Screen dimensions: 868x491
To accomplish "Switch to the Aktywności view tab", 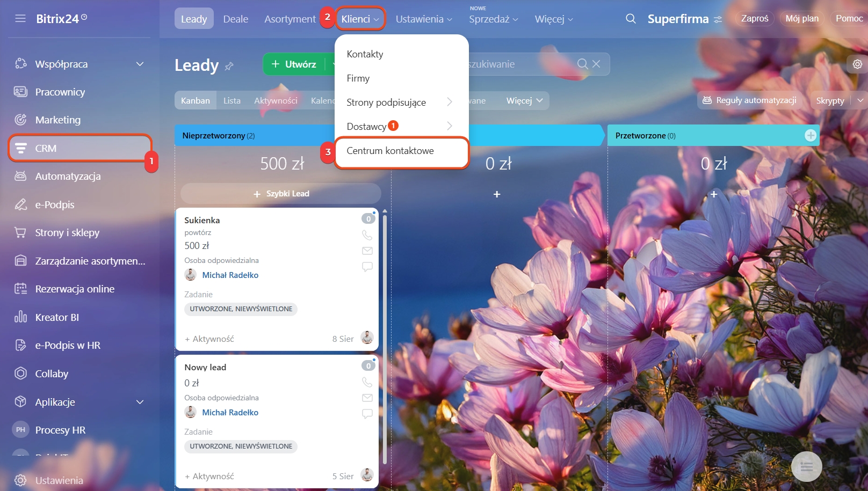I will coord(276,100).
